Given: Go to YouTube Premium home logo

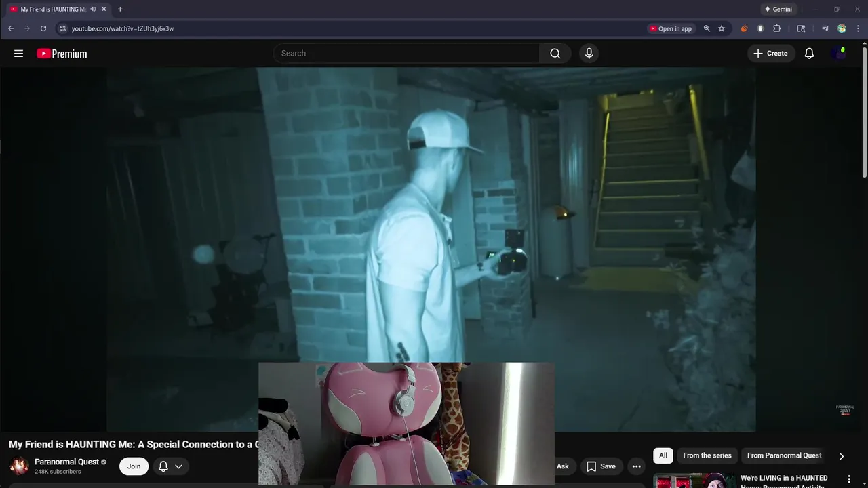Looking at the screenshot, I should (62, 54).
